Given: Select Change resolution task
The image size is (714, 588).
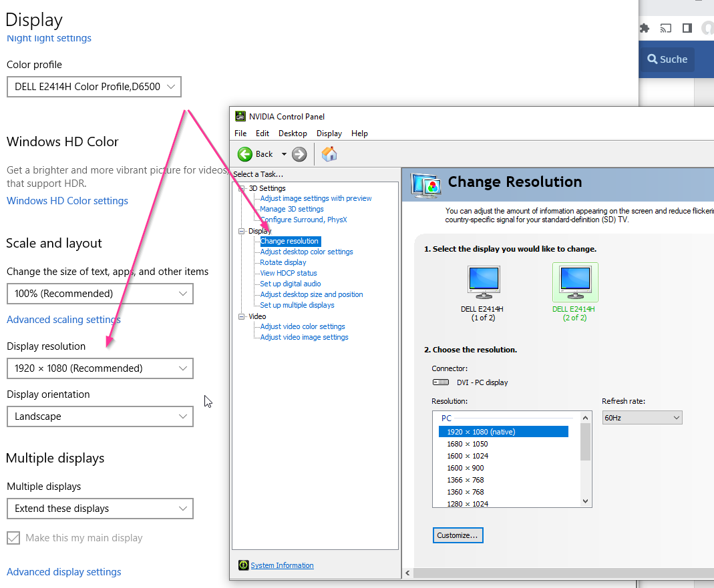Looking at the screenshot, I should 289,241.
